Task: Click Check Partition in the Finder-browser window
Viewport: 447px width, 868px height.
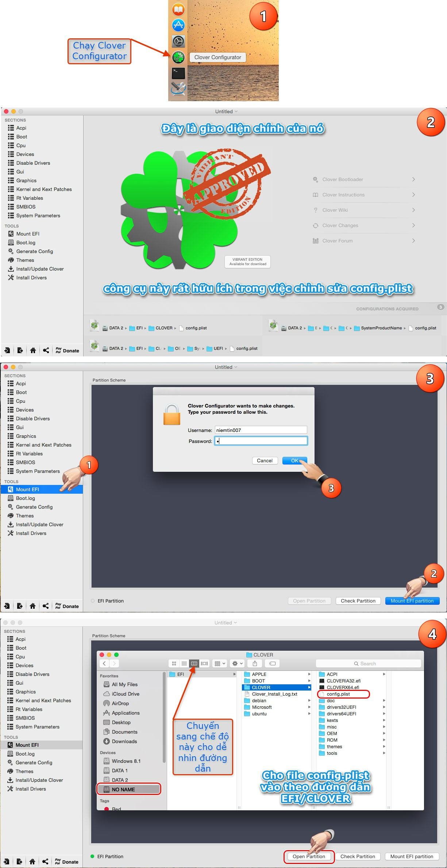Action: (x=358, y=856)
